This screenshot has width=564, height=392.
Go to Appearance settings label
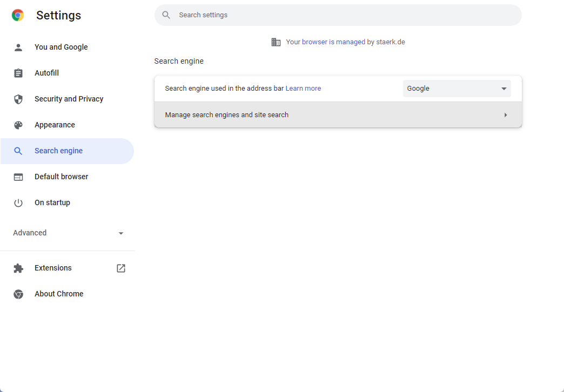click(55, 125)
